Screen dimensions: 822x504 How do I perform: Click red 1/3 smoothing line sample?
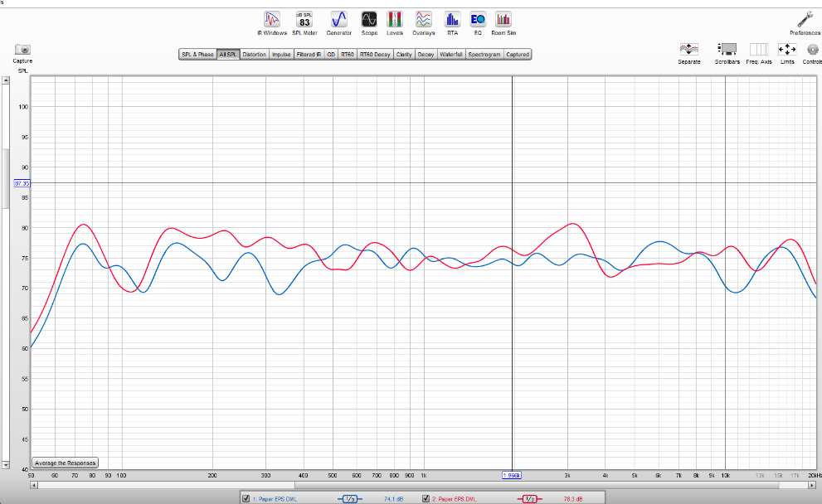[x=529, y=499]
